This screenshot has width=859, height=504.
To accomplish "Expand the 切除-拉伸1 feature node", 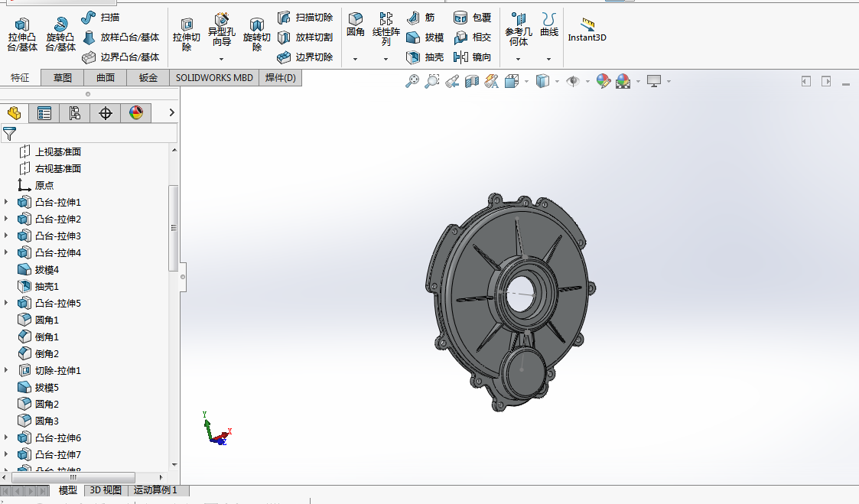I will click(6, 370).
